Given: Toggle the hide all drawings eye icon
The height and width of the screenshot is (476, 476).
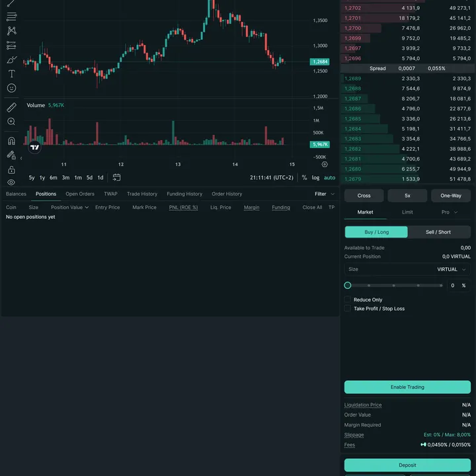Looking at the screenshot, I should click(x=11, y=182).
